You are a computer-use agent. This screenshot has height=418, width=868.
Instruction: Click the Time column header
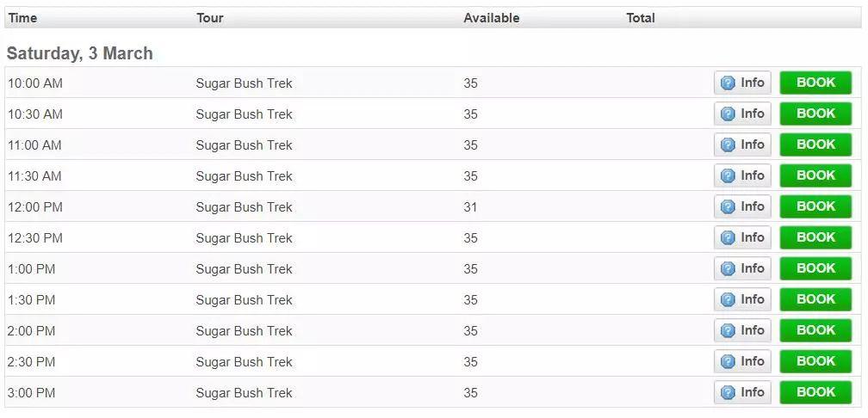pos(23,18)
